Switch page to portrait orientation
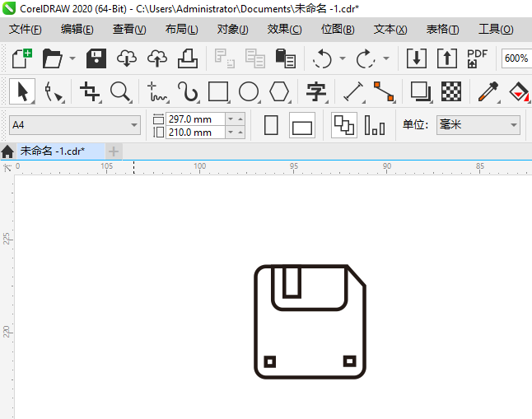Screen dimensions: 532x419 (271, 125)
